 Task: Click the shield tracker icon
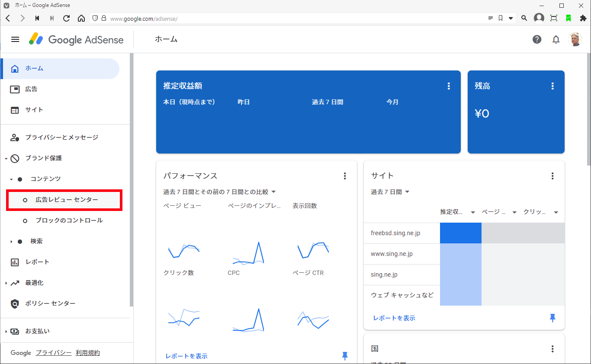95,18
